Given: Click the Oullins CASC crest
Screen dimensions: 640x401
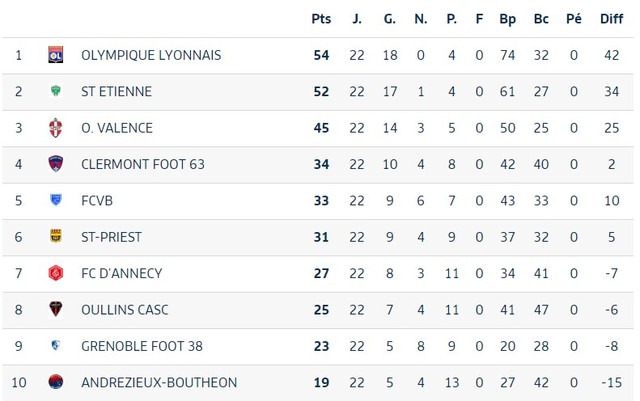Looking at the screenshot, I should [56, 309].
